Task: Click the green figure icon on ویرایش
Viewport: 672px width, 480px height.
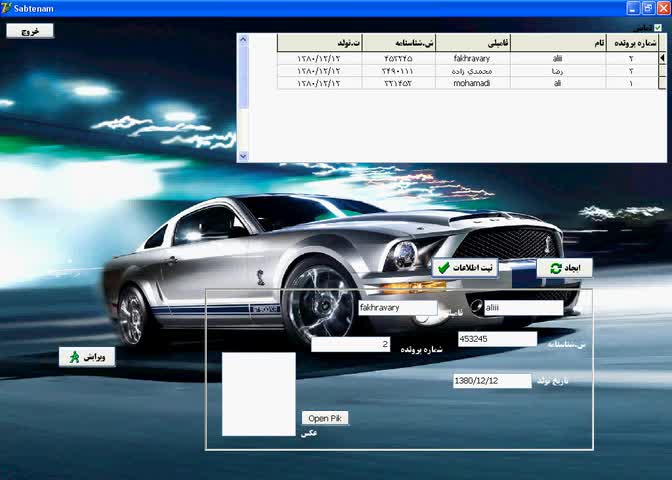Action: [75, 357]
